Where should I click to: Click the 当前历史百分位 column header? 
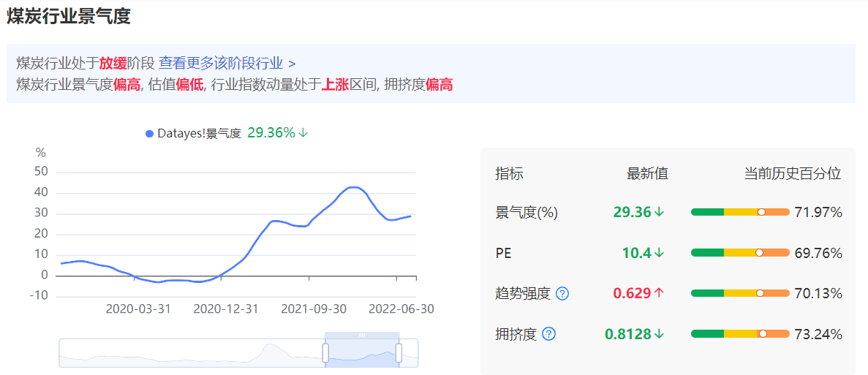pos(793,174)
